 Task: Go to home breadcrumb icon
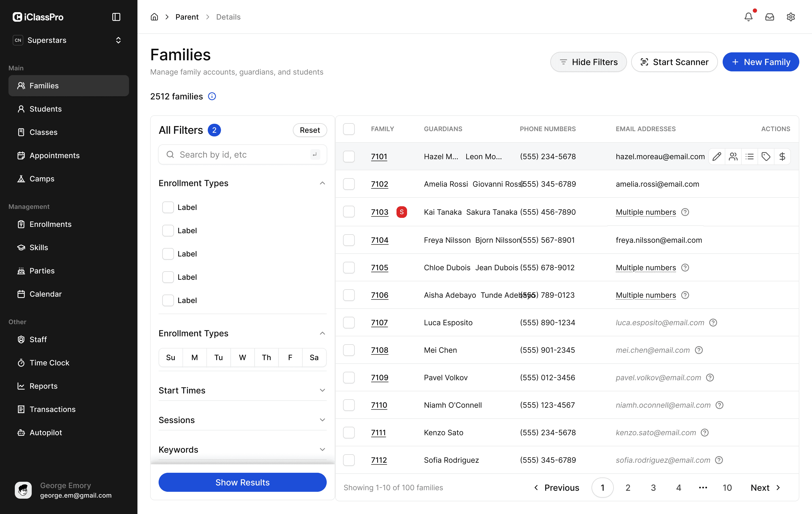point(154,17)
